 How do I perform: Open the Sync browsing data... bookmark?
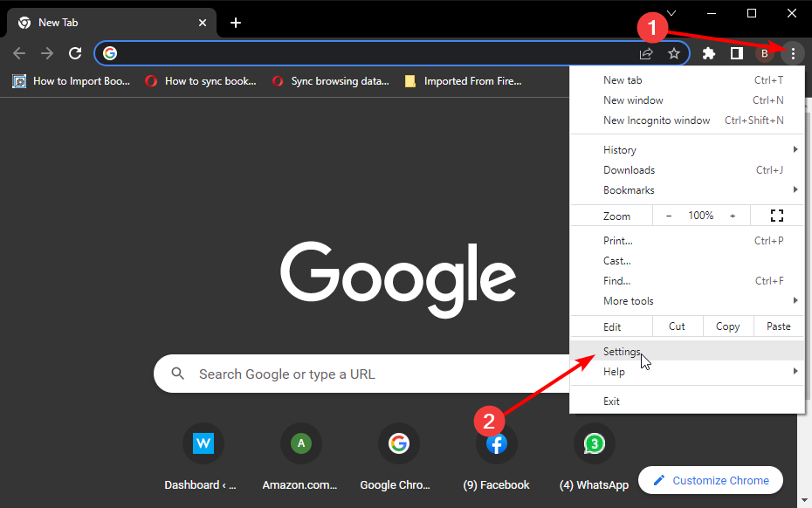point(330,81)
